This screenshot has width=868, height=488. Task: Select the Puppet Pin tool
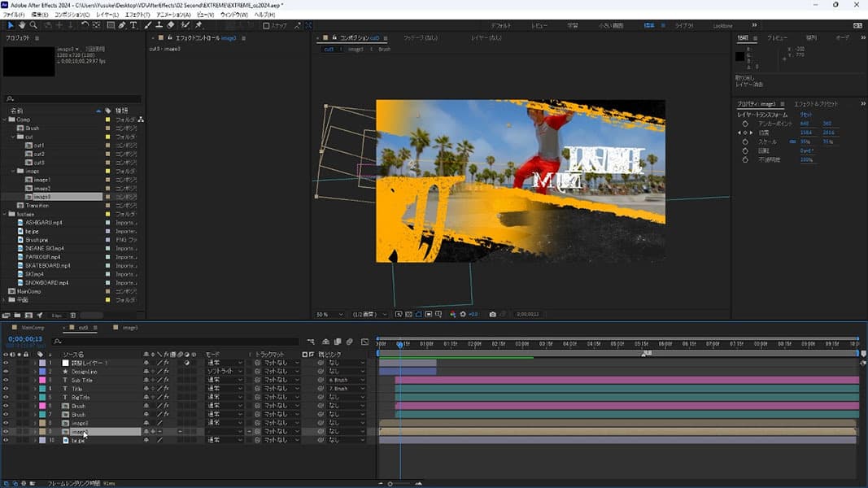tap(198, 25)
